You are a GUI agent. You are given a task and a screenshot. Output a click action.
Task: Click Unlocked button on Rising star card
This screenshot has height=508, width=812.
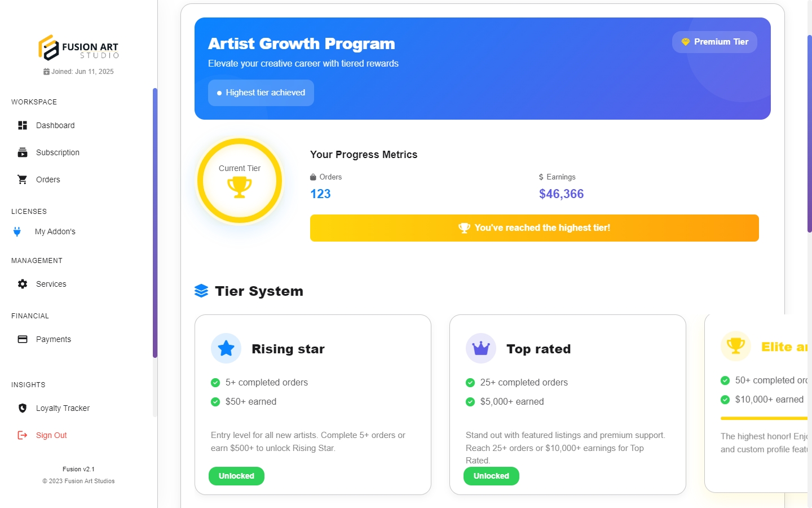click(x=236, y=476)
